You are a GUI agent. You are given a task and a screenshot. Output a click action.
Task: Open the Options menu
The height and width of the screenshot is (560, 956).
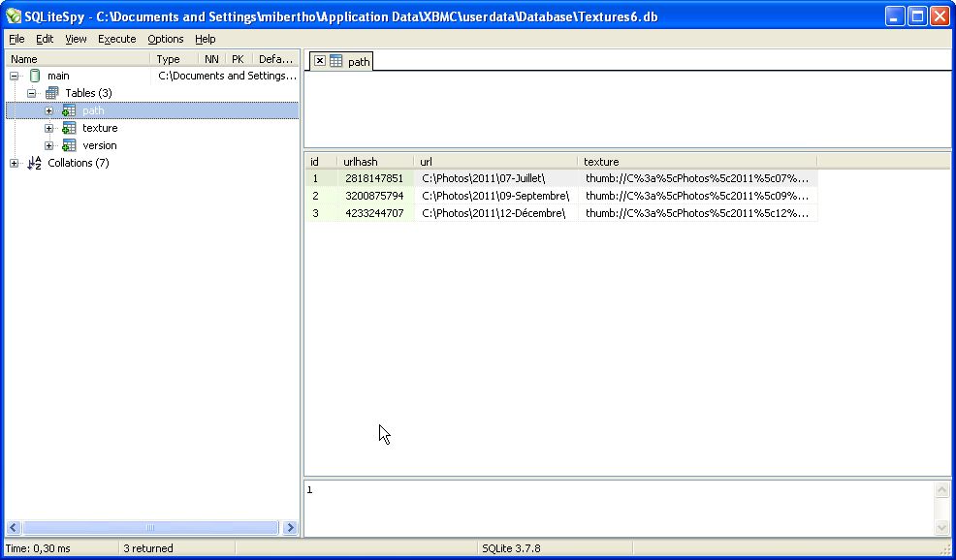pyautogui.click(x=165, y=39)
